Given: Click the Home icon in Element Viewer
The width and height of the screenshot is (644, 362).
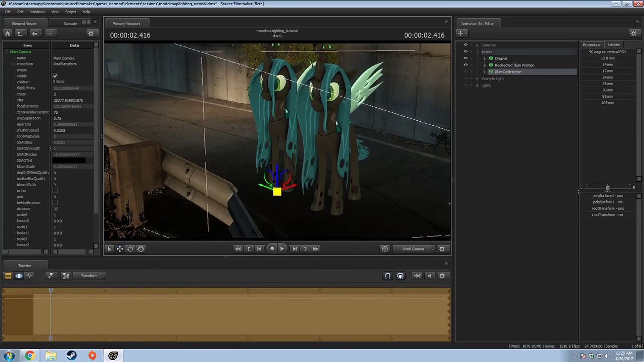Looking at the screenshot, I should [x=8, y=33].
